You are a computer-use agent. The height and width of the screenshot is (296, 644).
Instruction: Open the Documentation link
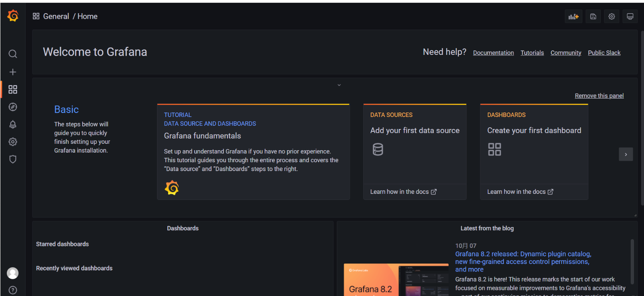493,53
